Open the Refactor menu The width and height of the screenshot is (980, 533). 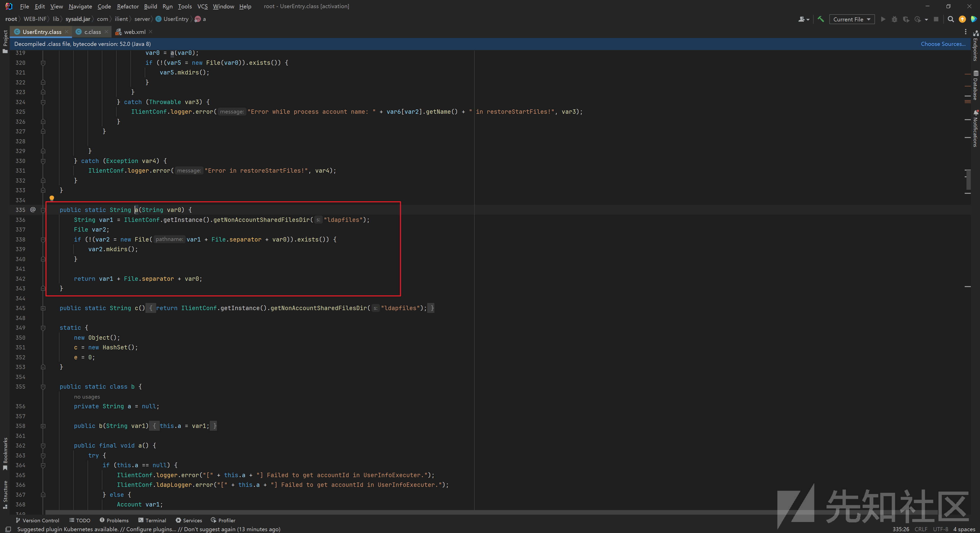point(127,6)
